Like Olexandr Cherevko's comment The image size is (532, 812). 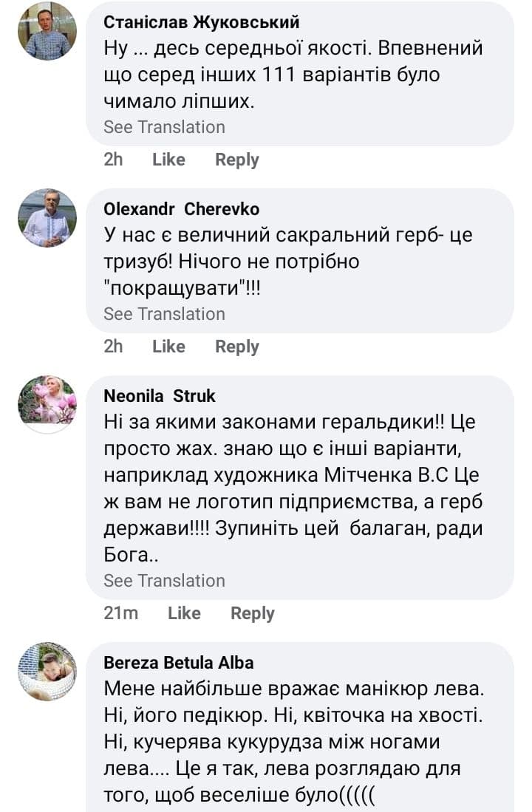point(168,347)
